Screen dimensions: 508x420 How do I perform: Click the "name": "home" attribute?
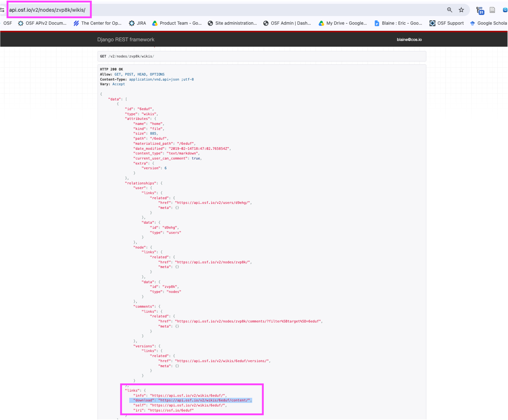coord(149,124)
